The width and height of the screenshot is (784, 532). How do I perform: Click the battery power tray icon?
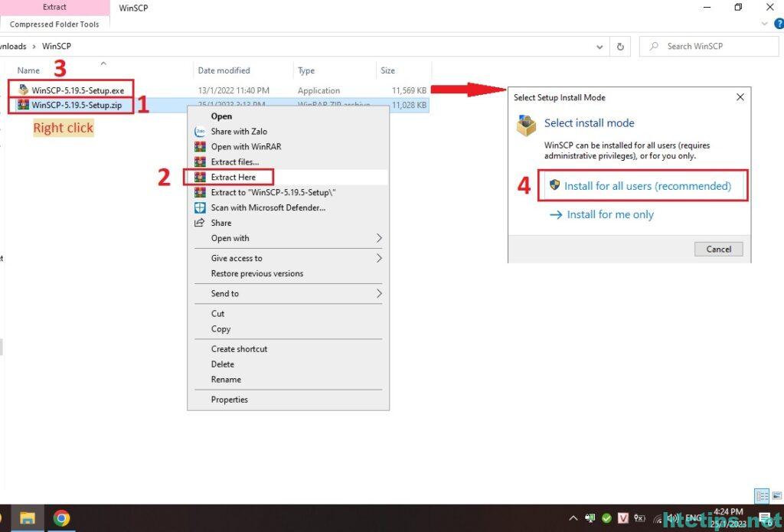(x=639, y=518)
